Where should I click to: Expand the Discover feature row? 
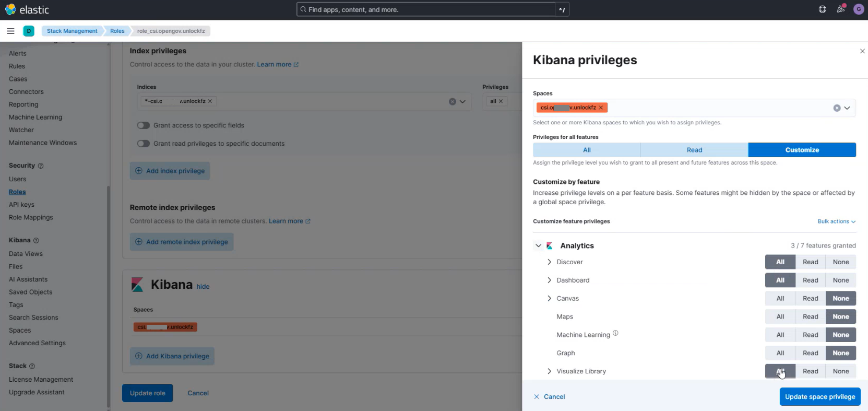click(x=549, y=262)
